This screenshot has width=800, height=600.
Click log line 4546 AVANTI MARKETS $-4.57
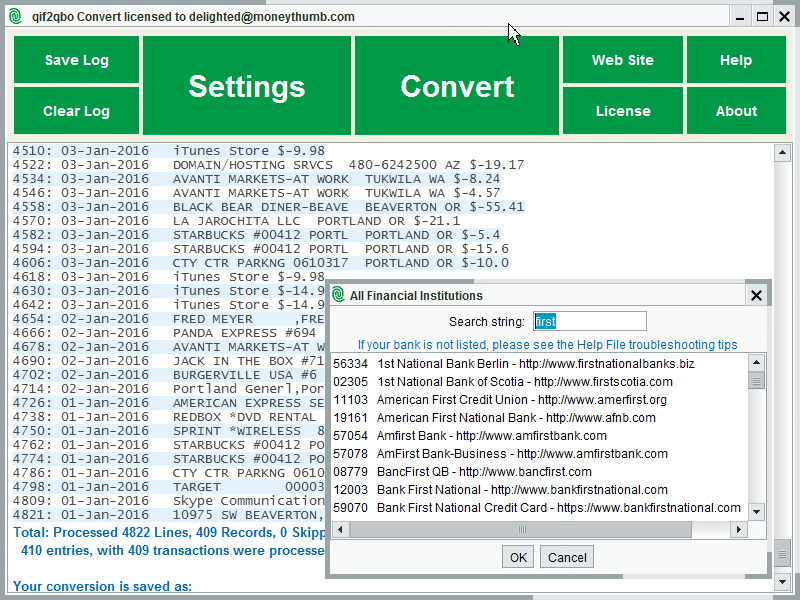(257, 193)
